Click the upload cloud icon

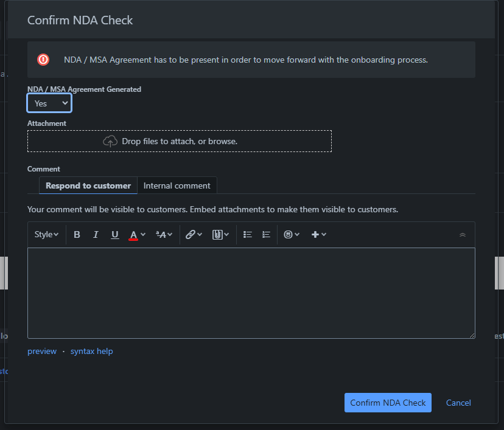[x=110, y=141]
